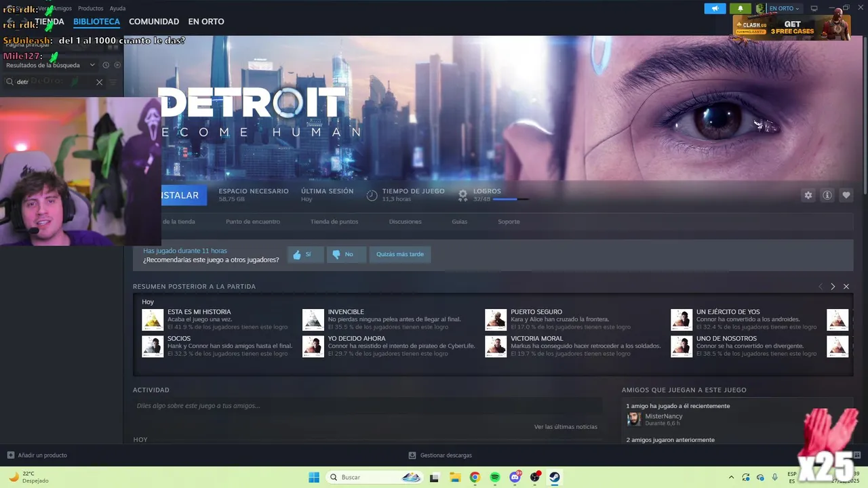This screenshot has width=868, height=488.
Task: Show next post-game summary page
Action: point(833,287)
